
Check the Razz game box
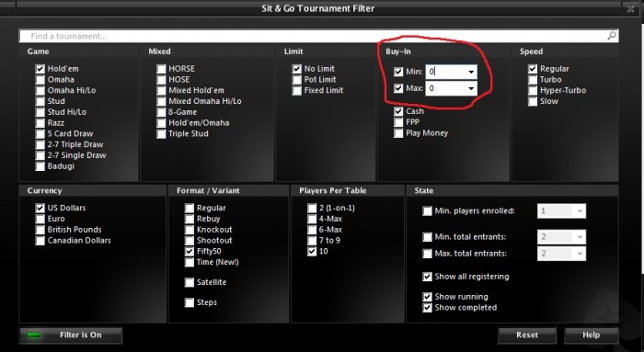pyautogui.click(x=40, y=123)
